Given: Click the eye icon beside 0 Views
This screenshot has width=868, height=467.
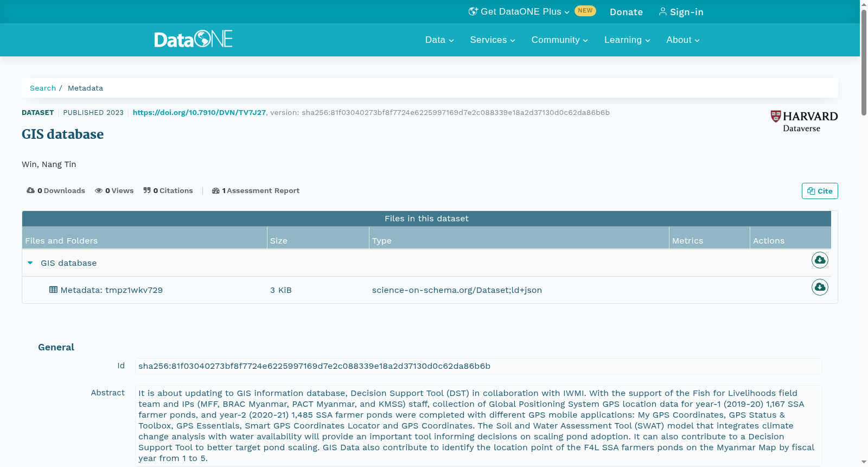Looking at the screenshot, I should coord(99,190).
